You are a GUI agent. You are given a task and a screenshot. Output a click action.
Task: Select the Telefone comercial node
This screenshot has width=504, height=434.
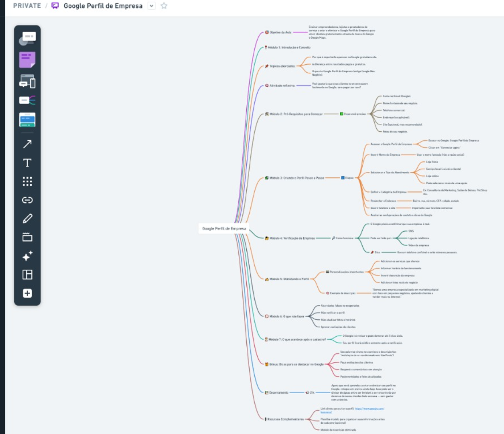point(394,111)
